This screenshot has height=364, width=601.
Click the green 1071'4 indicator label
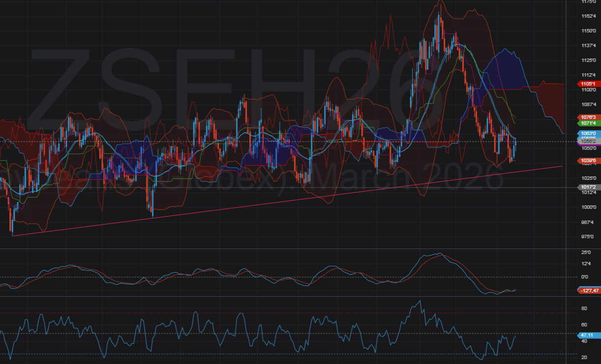(588, 123)
